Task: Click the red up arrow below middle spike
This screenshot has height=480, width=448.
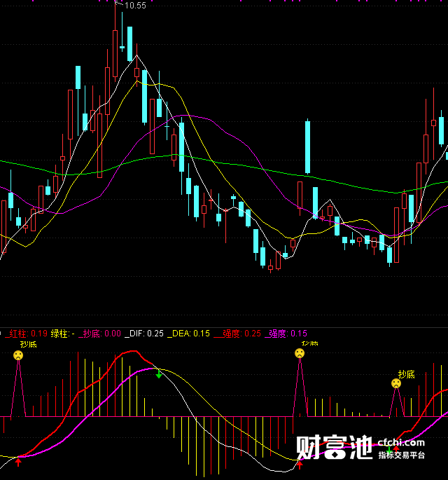Action: (x=300, y=465)
